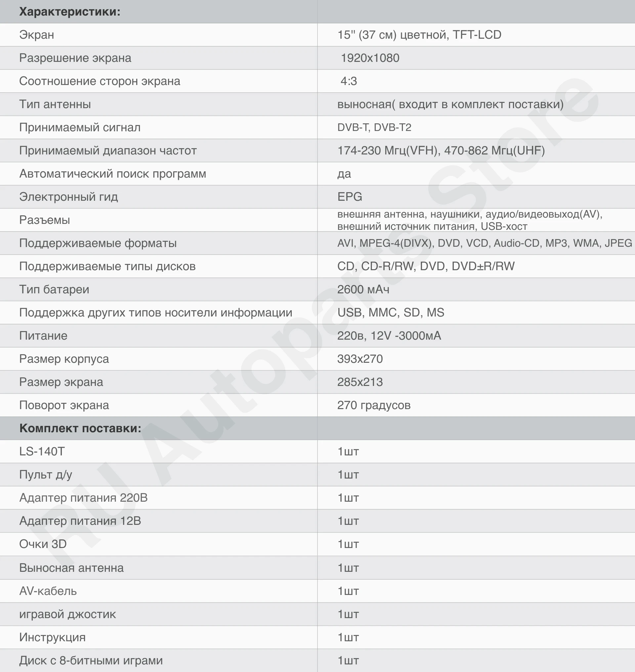The height and width of the screenshot is (672, 635).
Task: Click the DVB-T, DVB-T2 signal value
Action: [x=374, y=127]
